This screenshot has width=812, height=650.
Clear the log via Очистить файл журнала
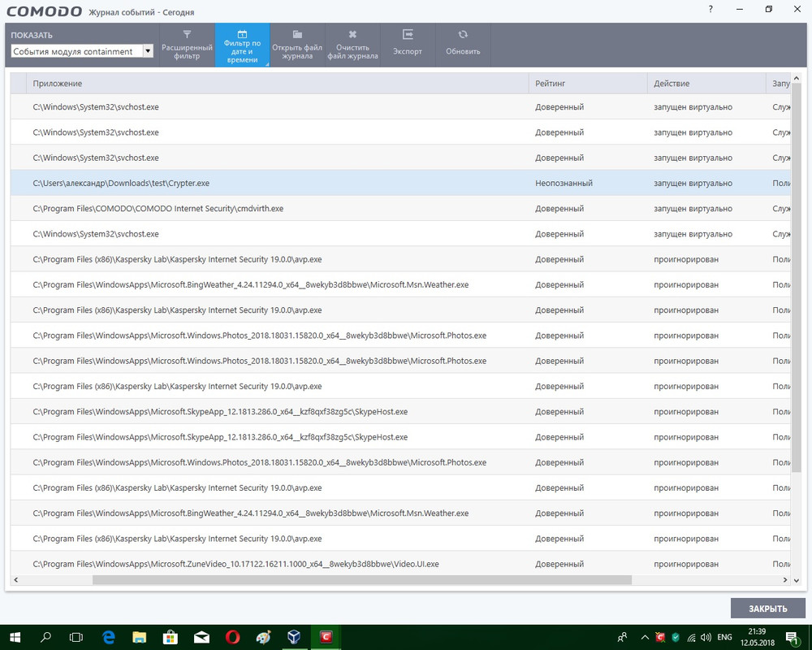[x=352, y=45]
